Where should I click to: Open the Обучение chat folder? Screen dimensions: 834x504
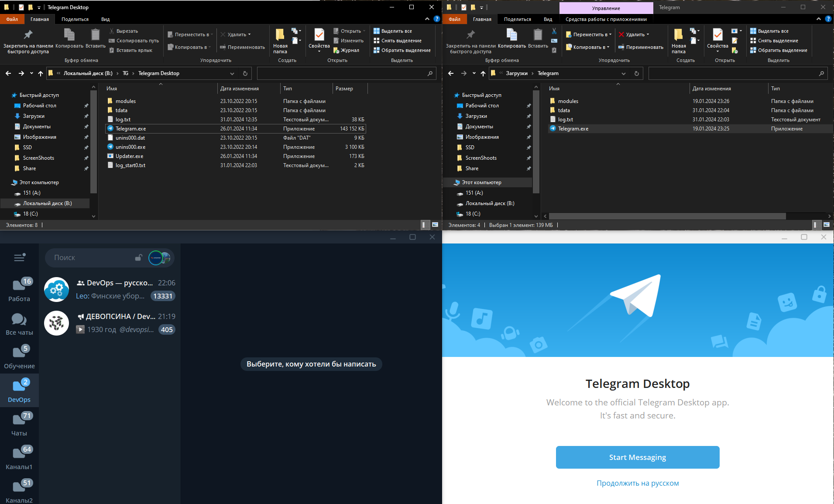coord(19,357)
